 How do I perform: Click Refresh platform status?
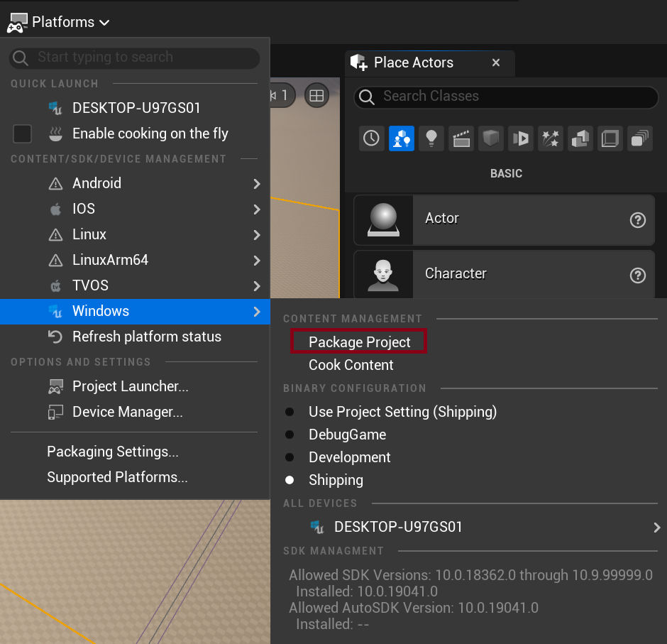[x=146, y=337]
